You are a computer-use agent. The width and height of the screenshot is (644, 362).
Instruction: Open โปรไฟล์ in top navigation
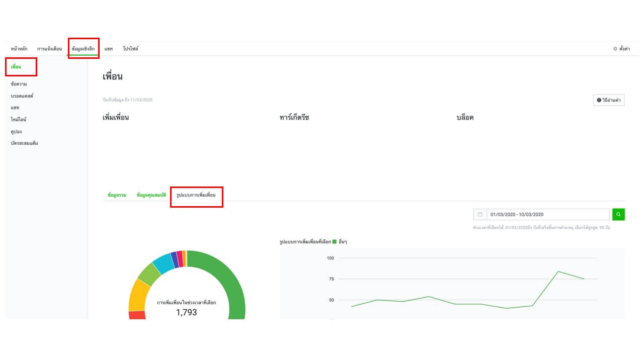(x=131, y=49)
